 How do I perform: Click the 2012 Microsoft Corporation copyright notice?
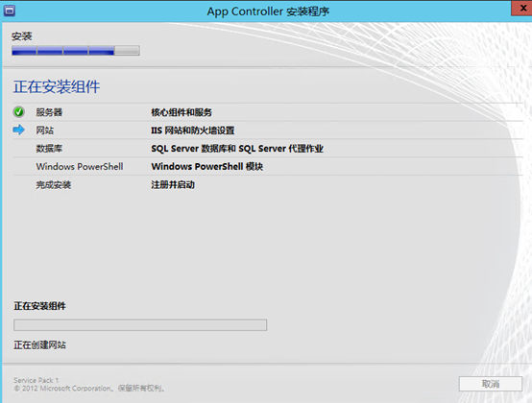(89, 389)
